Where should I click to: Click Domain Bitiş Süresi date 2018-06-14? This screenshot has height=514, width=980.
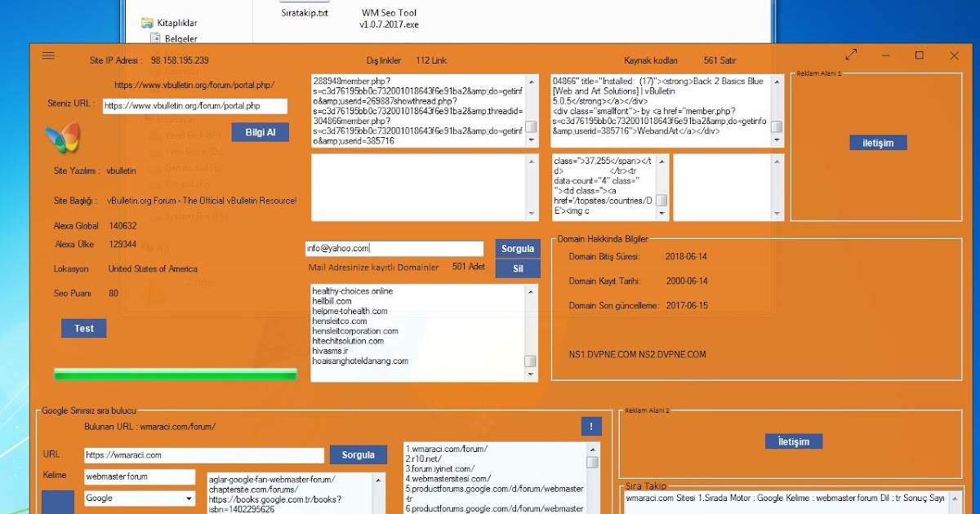coord(684,256)
